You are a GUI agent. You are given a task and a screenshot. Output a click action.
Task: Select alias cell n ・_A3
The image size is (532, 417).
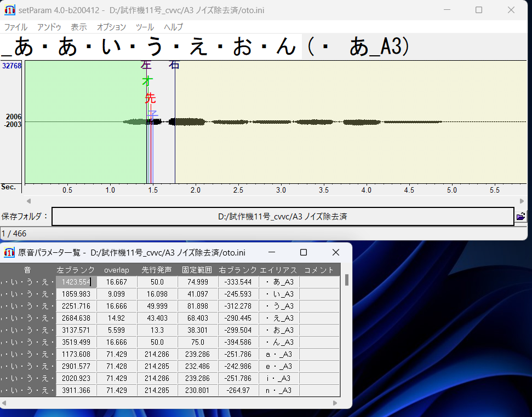pos(279,390)
